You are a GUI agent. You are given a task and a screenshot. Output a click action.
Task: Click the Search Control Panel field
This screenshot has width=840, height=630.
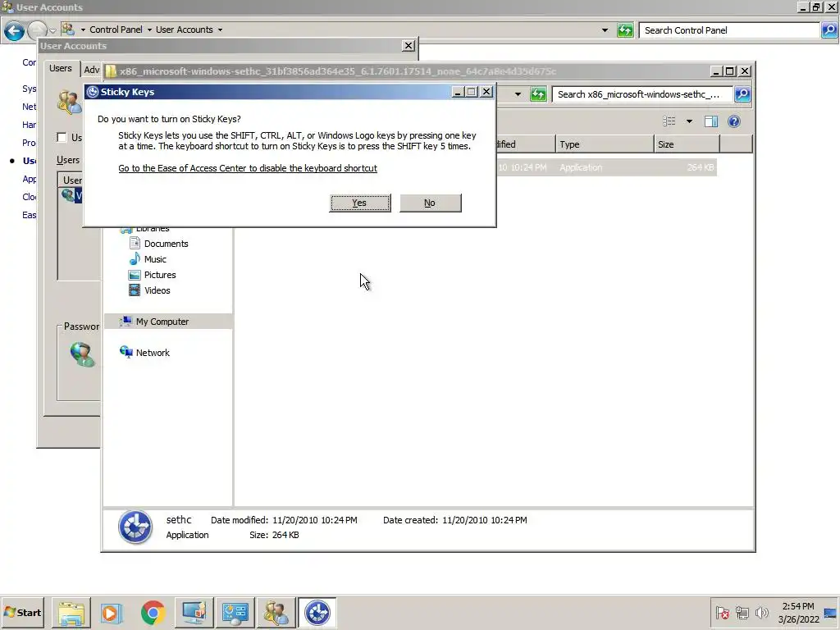point(729,30)
